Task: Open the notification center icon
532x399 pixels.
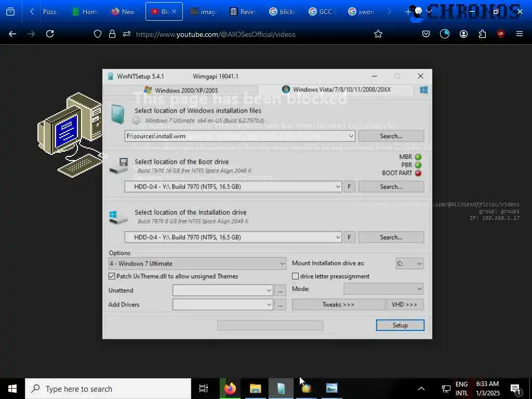Action: (515, 389)
